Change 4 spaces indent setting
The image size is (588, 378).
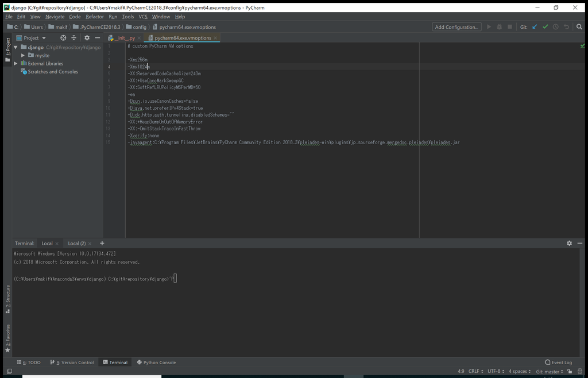tap(519, 371)
